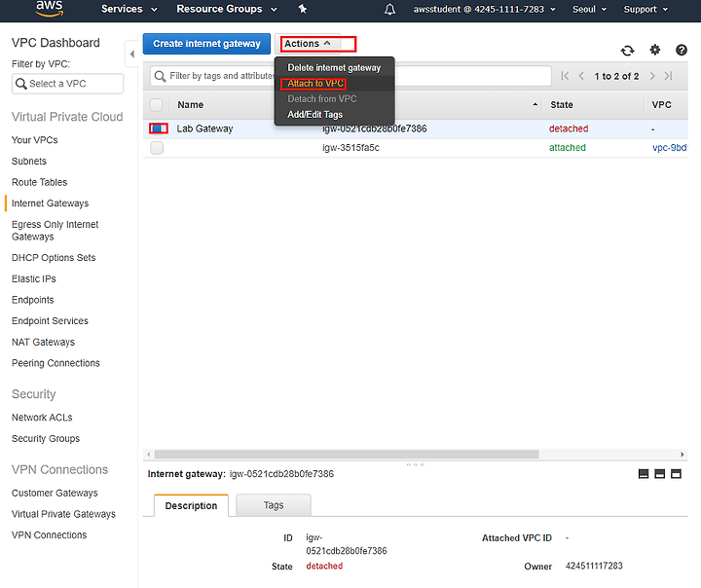Open Endpoints in sidebar
This screenshot has height=588, width=701.
tap(33, 300)
